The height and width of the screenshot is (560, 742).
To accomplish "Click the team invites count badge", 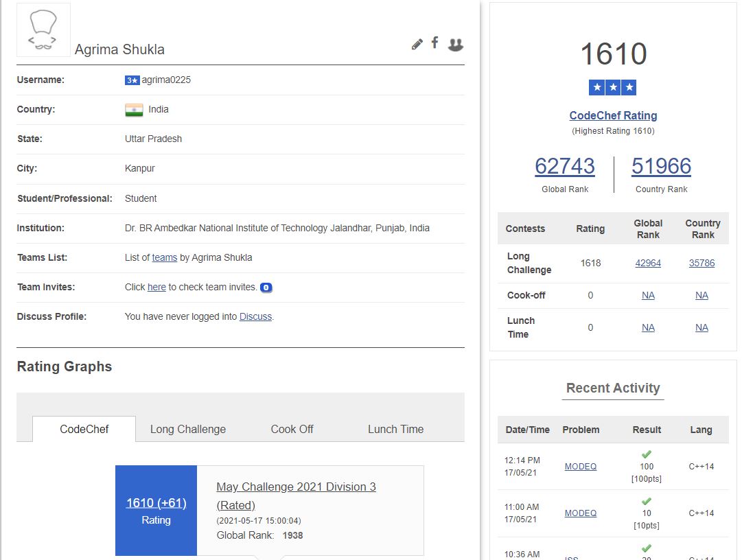I will 266,288.
